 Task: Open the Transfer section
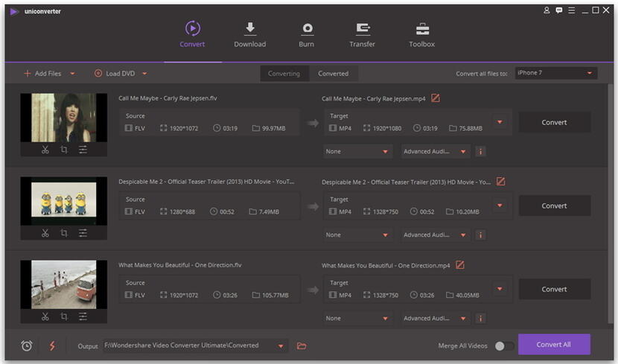point(362,34)
